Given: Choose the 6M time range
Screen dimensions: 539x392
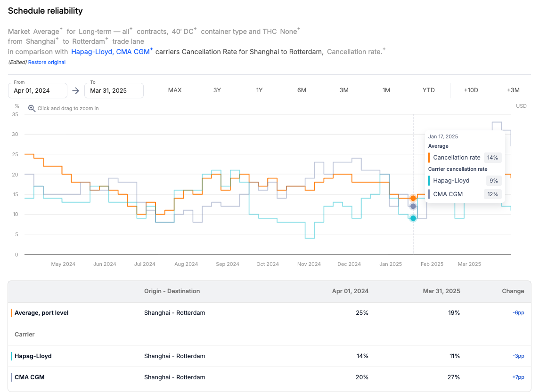Looking at the screenshot, I should (302, 90).
